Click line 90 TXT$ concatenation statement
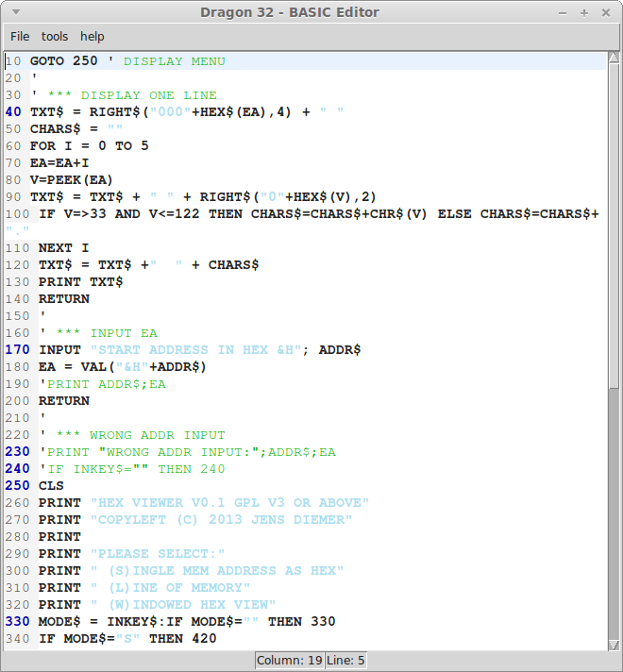Image resolution: width=623 pixels, height=672 pixels. pos(203,197)
